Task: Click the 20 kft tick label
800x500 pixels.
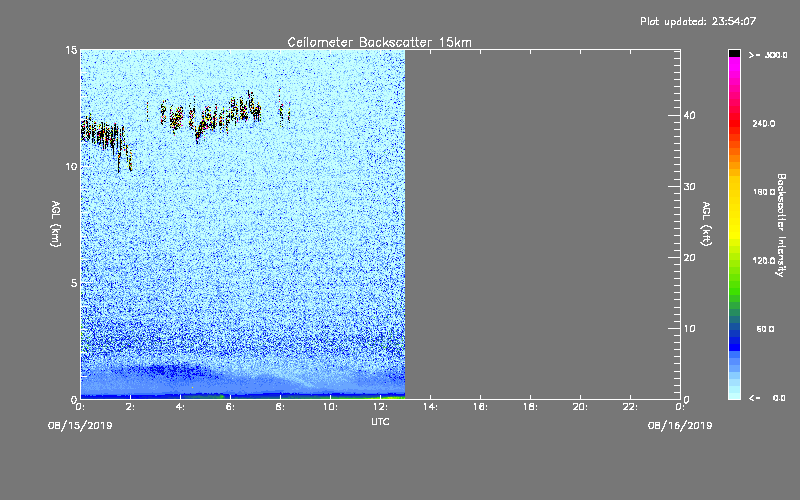Action: pos(689,258)
